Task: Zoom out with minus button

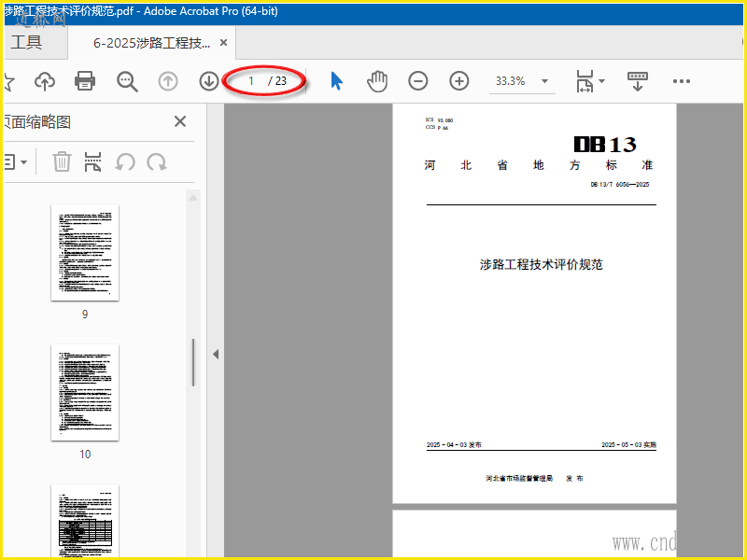Action: coord(417,81)
